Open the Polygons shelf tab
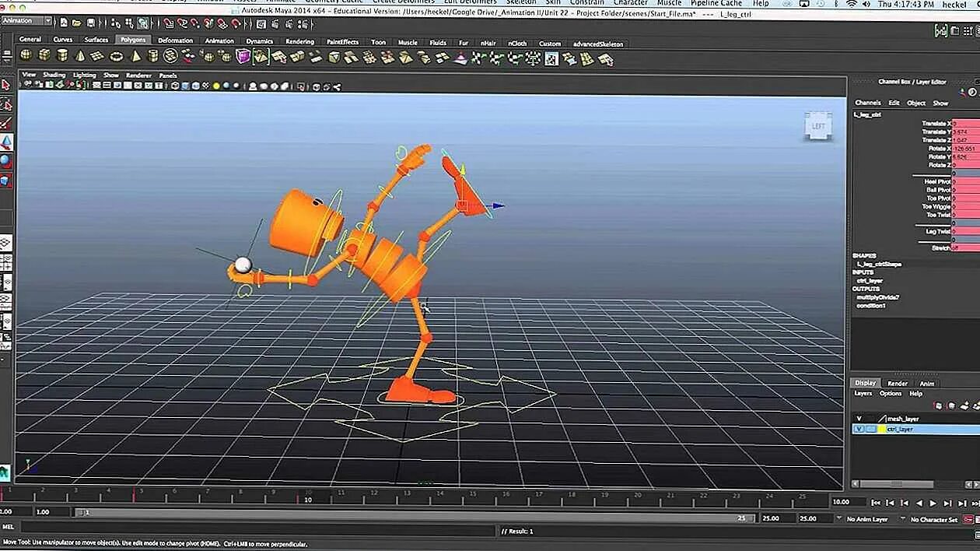 [133, 40]
